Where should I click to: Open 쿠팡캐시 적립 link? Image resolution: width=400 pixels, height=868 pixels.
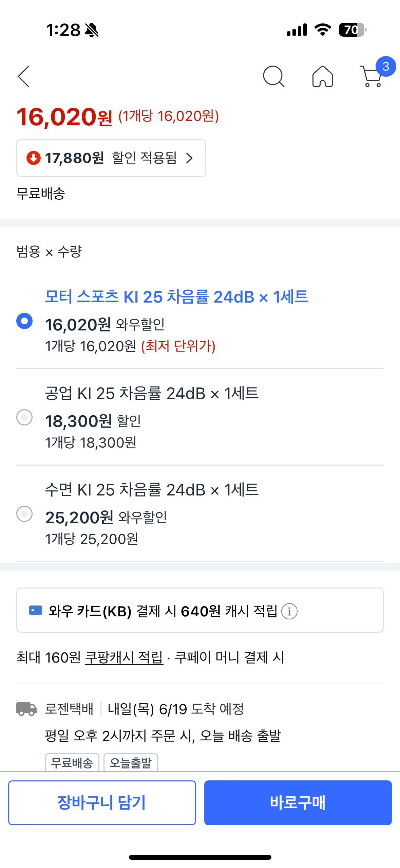click(124, 657)
